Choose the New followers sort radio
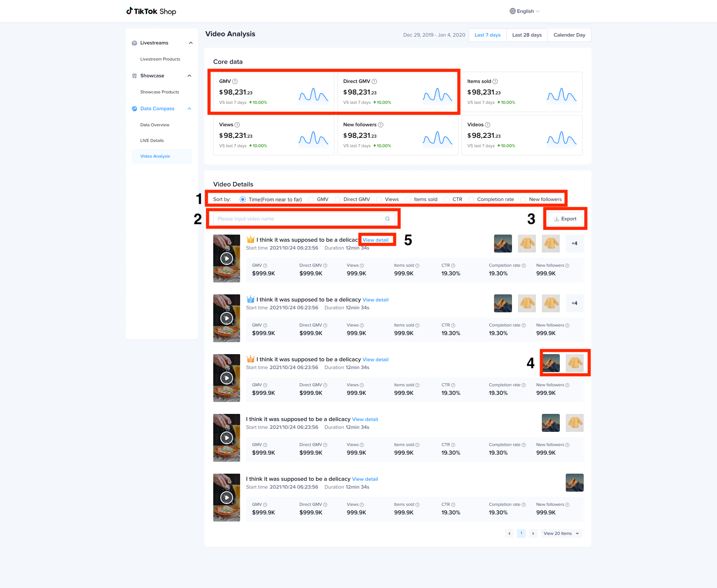 pos(523,199)
